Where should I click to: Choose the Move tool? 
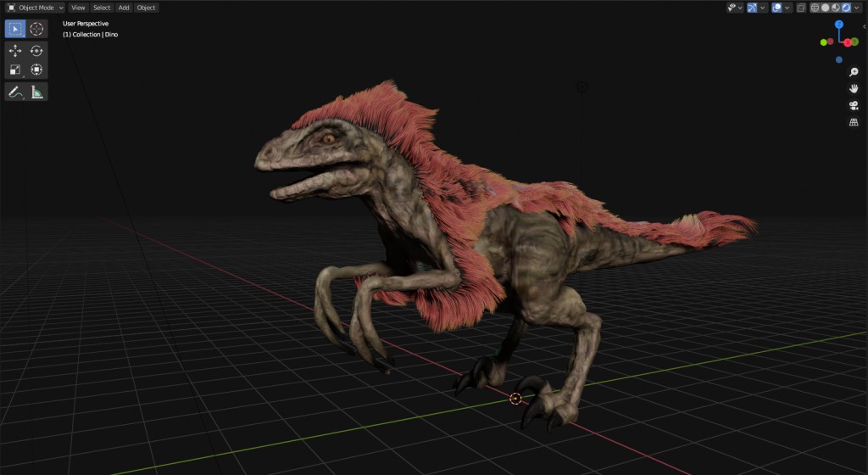point(15,51)
